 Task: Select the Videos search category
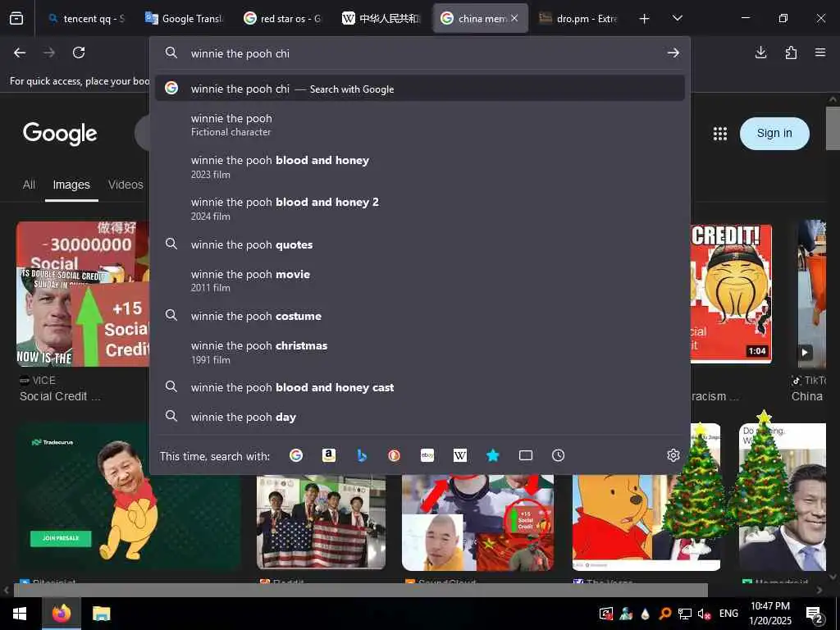[126, 185]
